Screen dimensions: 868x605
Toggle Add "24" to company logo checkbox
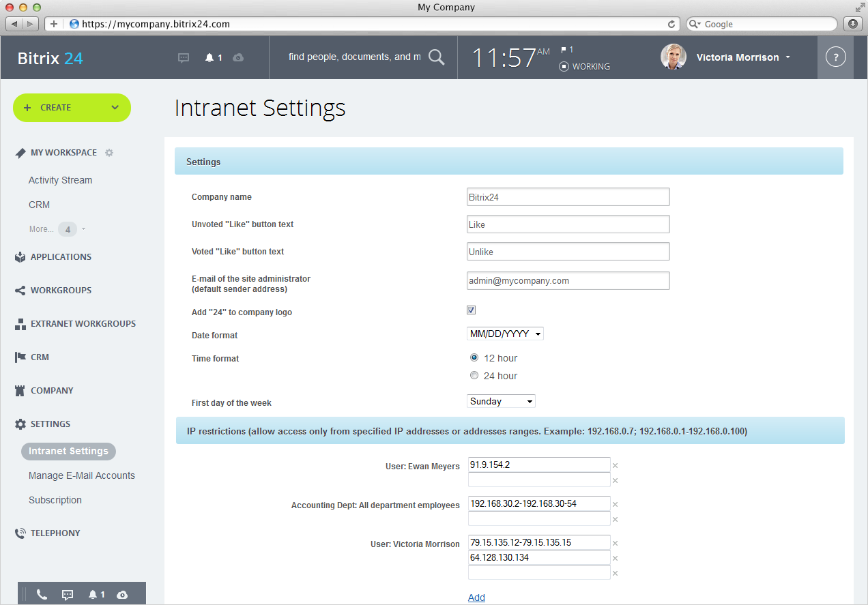(472, 310)
